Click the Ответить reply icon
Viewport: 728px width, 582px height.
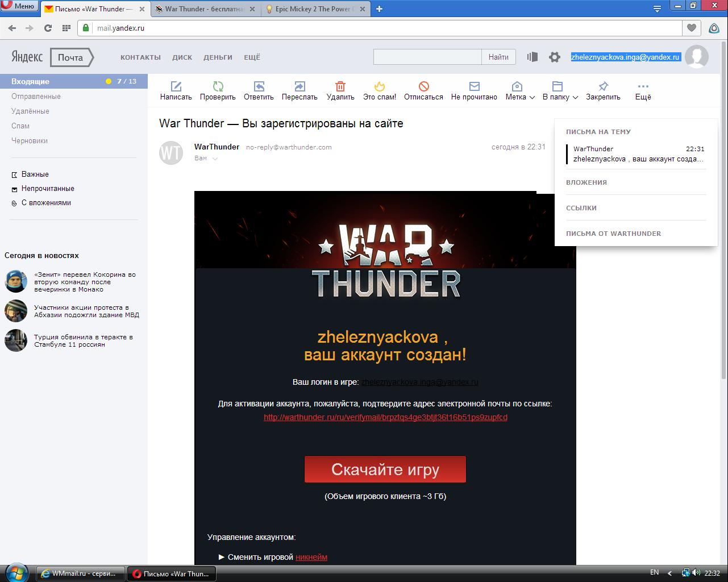[259, 86]
